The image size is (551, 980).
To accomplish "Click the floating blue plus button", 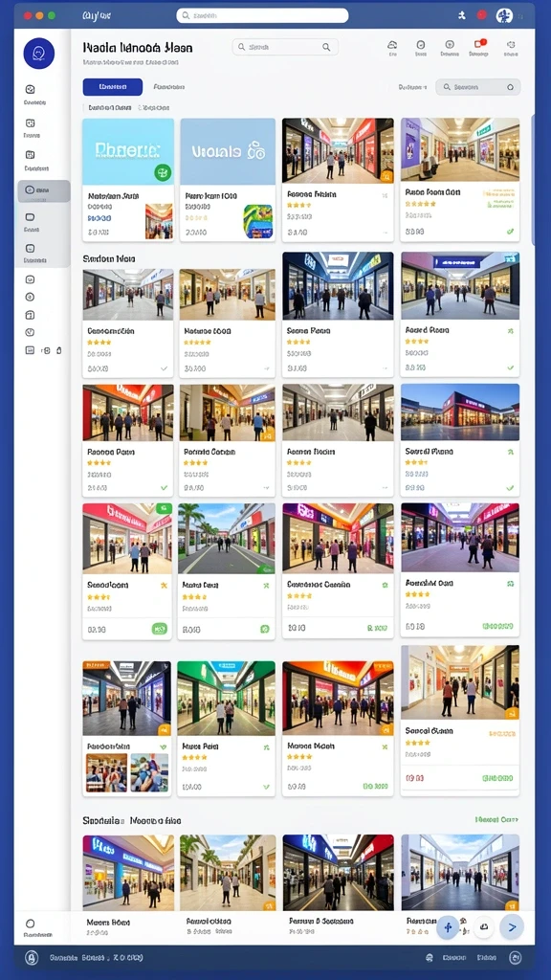I will pos(448,926).
